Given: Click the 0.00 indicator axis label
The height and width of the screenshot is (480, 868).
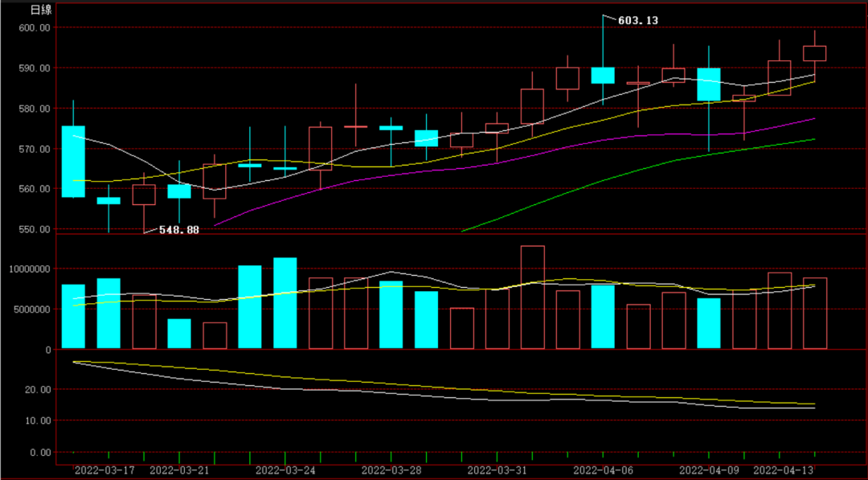Looking at the screenshot, I should point(41,453).
